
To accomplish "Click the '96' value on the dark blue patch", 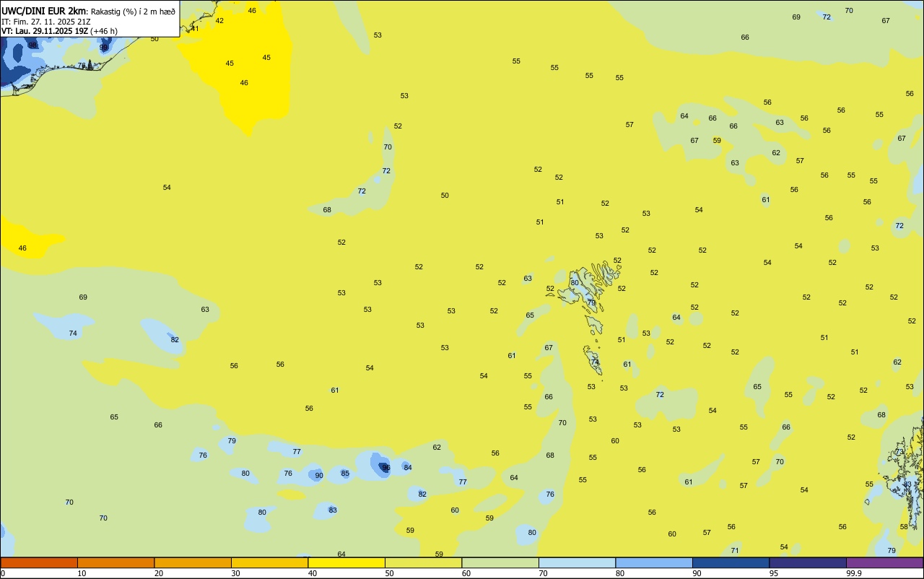I will [x=386, y=468].
